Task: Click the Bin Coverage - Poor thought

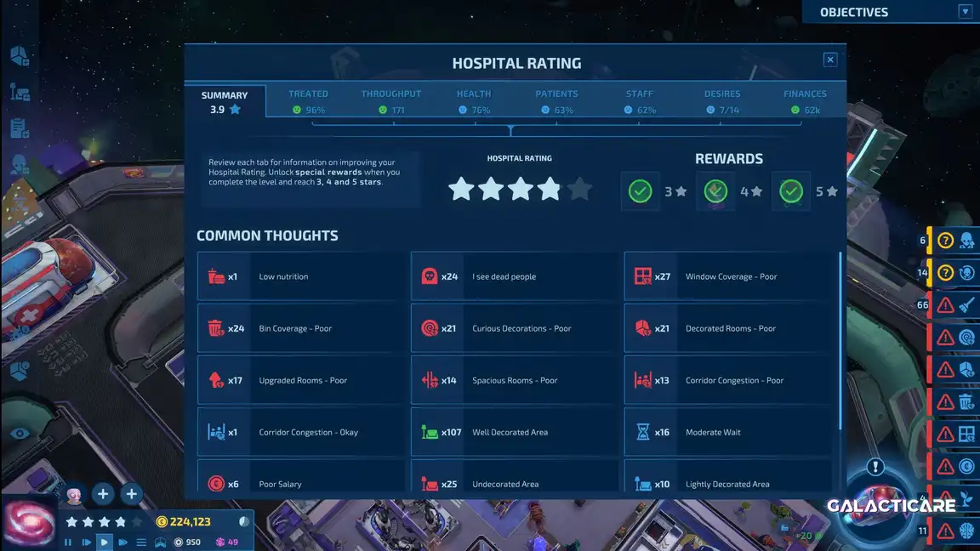Action: [x=301, y=328]
